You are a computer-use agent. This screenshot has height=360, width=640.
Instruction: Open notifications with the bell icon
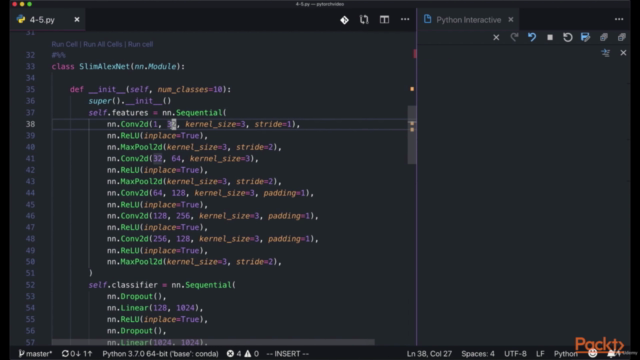coord(611,353)
